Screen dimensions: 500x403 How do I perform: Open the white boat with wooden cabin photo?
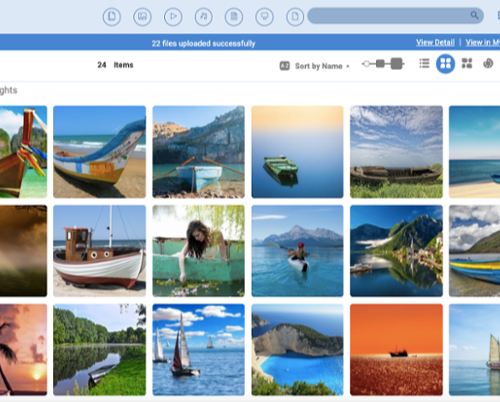pyautogui.click(x=99, y=251)
